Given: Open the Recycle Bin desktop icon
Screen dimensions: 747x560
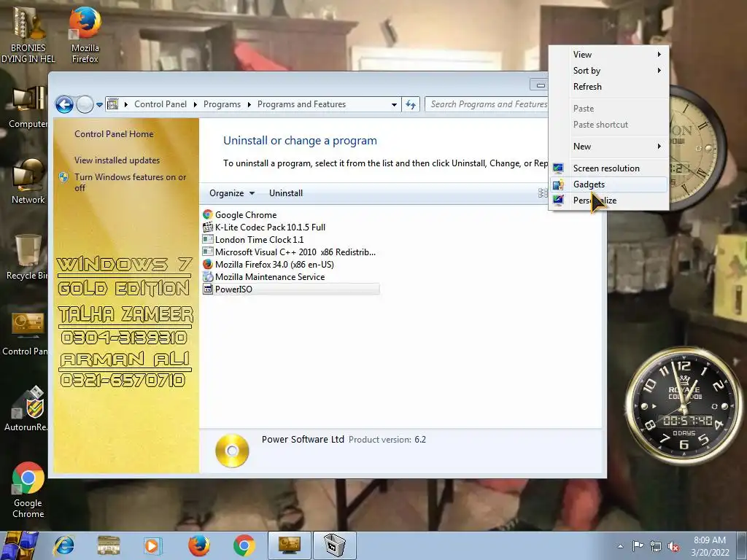Looking at the screenshot, I should 28,257.
